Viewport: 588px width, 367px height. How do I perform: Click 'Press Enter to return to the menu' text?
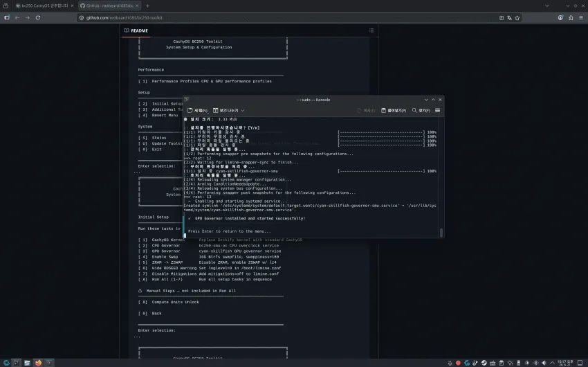(229, 231)
